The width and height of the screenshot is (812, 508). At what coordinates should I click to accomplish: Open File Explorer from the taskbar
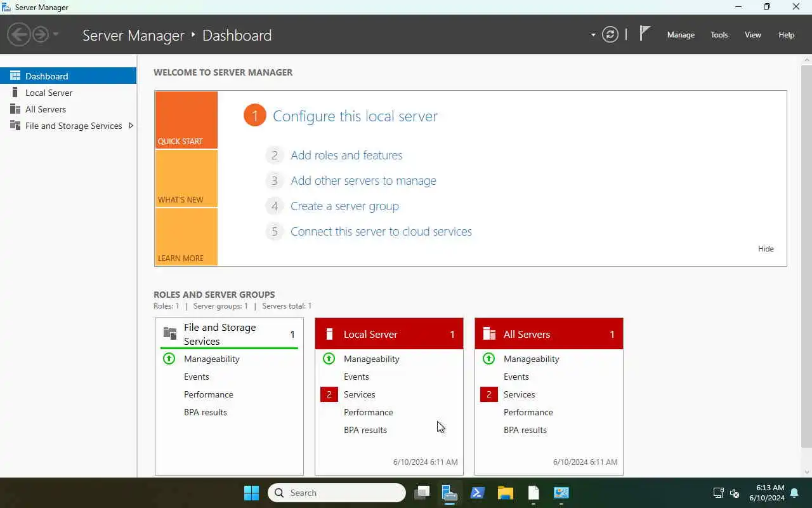coord(506,493)
